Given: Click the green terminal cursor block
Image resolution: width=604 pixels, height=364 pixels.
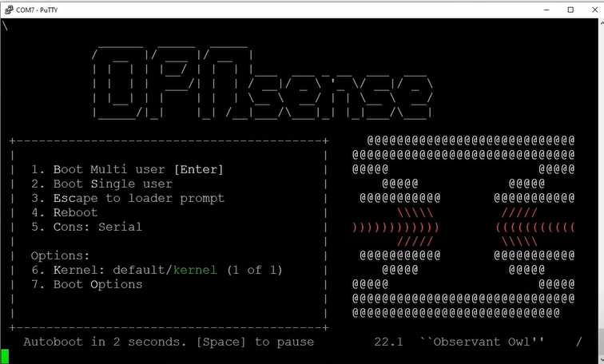Looking at the screenshot, I should click(x=5, y=356).
